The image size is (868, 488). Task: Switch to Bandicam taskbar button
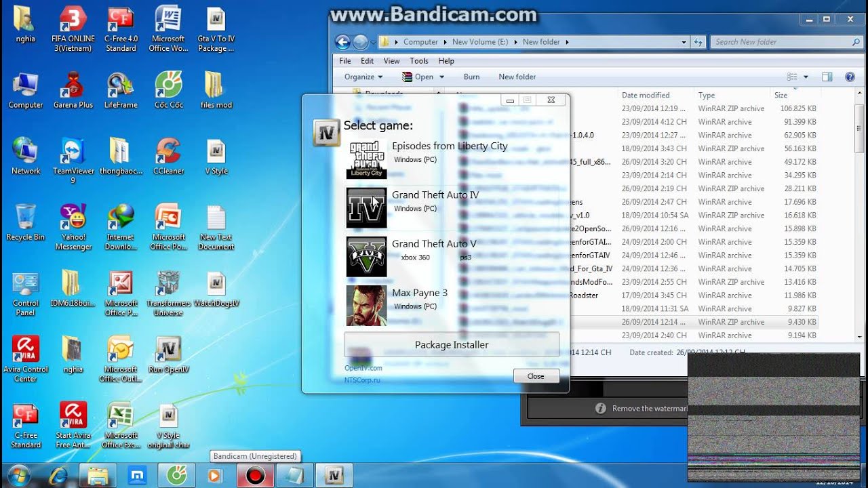(x=255, y=476)
